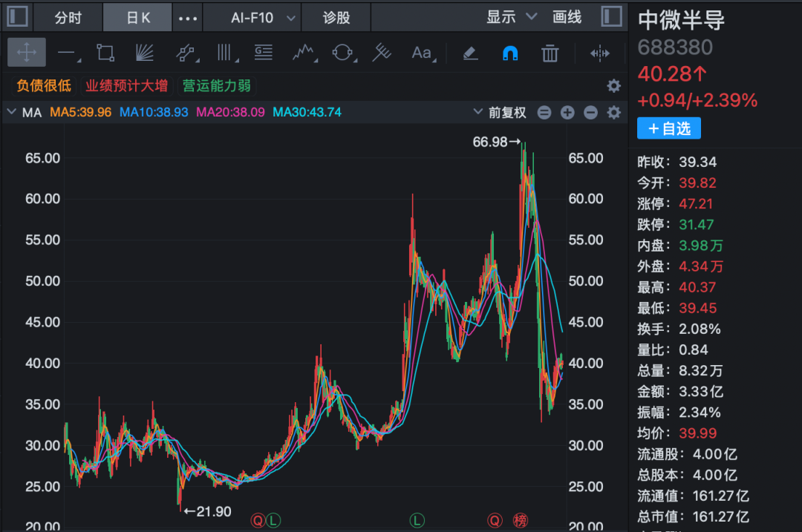Select the rectangle shape tool
The height and width of the screenshot is (532, 802).
click(105, 53)
